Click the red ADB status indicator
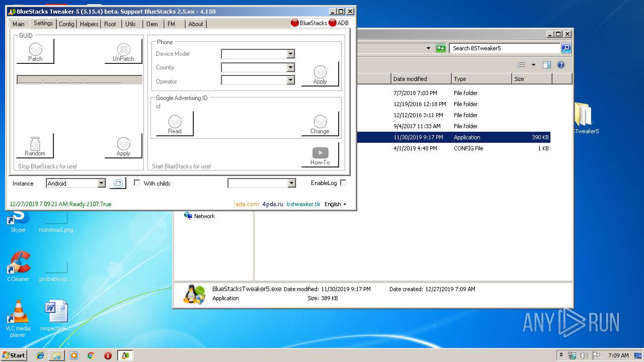 point(333,23)
